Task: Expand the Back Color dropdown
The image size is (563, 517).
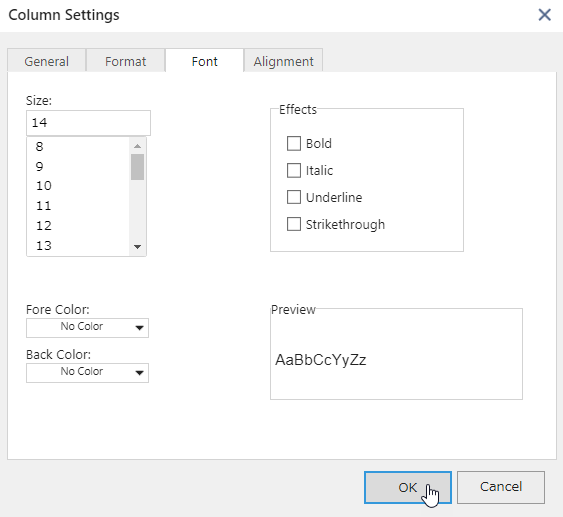Action: [87, 373]
